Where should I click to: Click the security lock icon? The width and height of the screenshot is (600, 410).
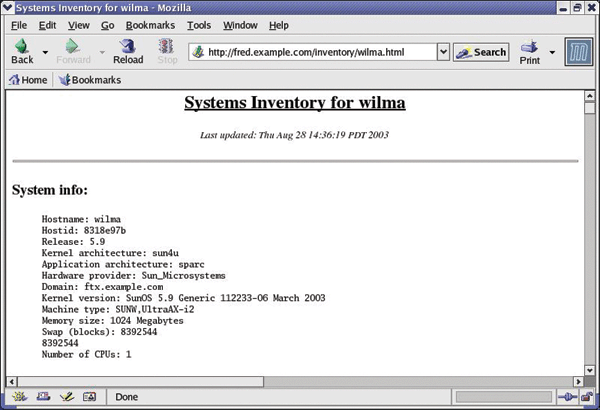pos(585,397)
